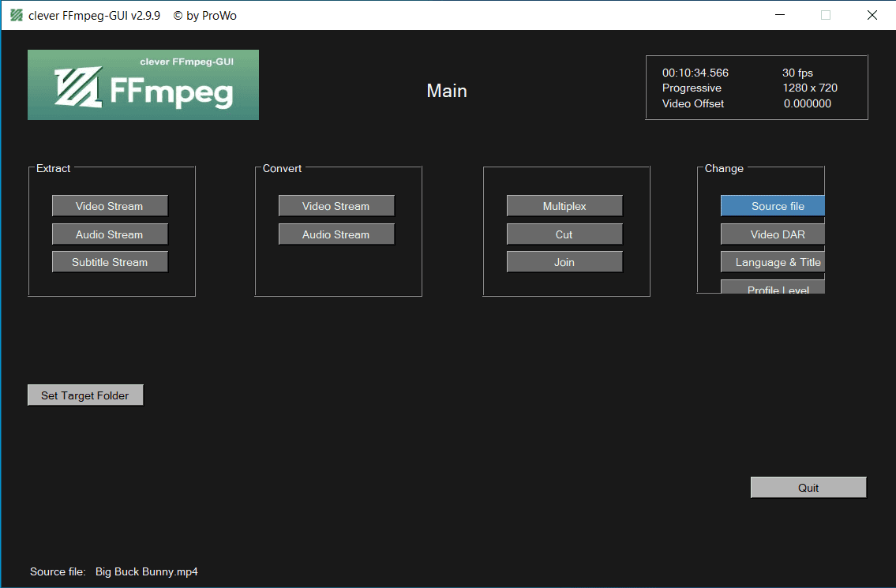Click the 0.000000 offset value
896x588 pixels.
(x=808, y=103)
